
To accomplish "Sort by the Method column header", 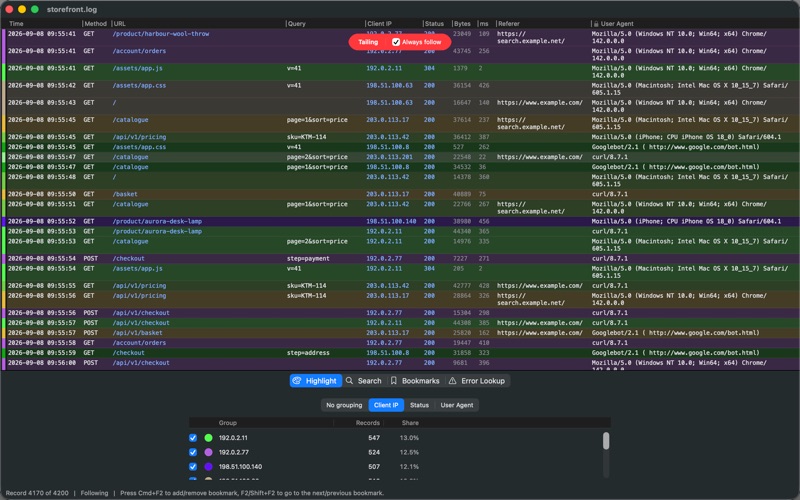I will [96, 23].
